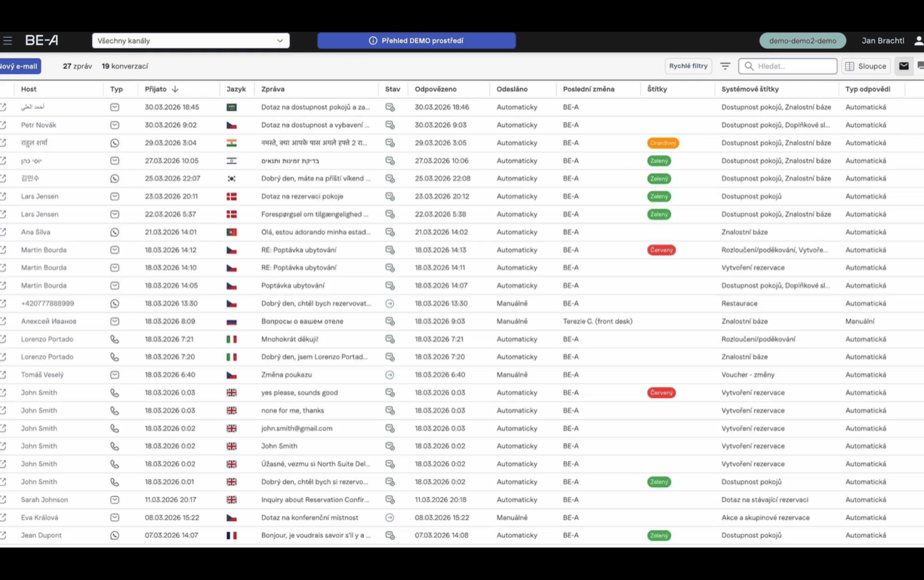Click the WhatsApp icon in the 29.03.2026 3:04 row

(115, 143)
